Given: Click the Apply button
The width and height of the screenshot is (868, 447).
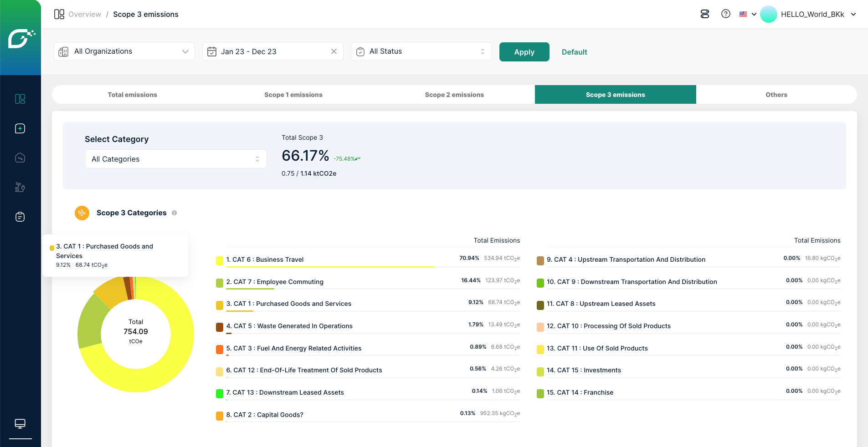Looking at the screenshot, I should point(524,52).
